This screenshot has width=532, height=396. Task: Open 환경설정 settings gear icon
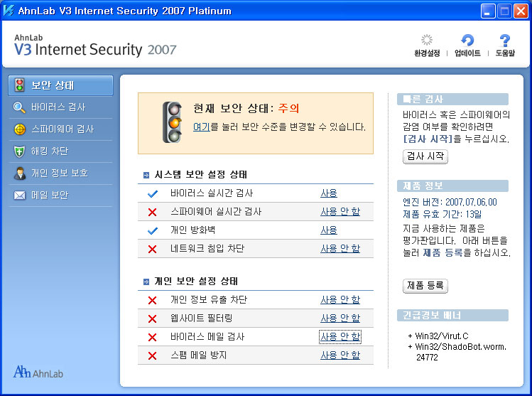click(x=426, y=40)
